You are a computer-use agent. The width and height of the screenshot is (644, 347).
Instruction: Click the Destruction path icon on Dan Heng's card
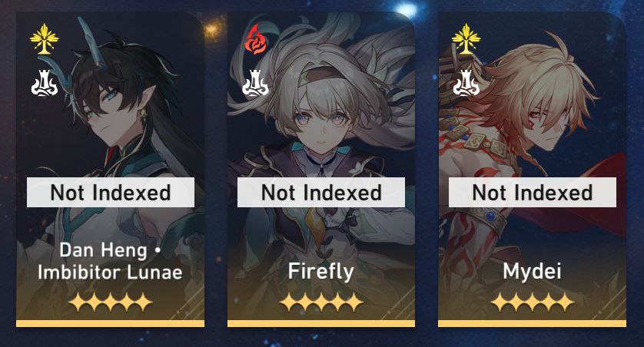pos(45,83)
